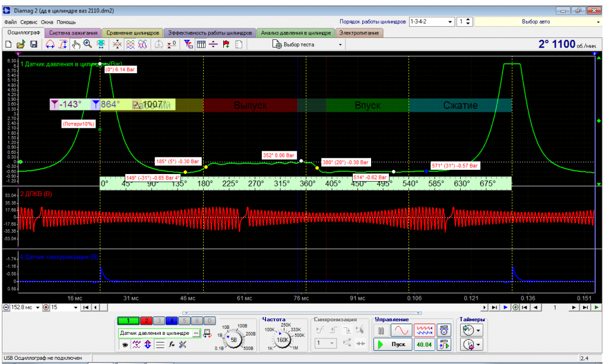Image resolution: width=608 pixels, height=364 pixels.
Task: Toggle channel 6 button
Action: tap(197, 321)
